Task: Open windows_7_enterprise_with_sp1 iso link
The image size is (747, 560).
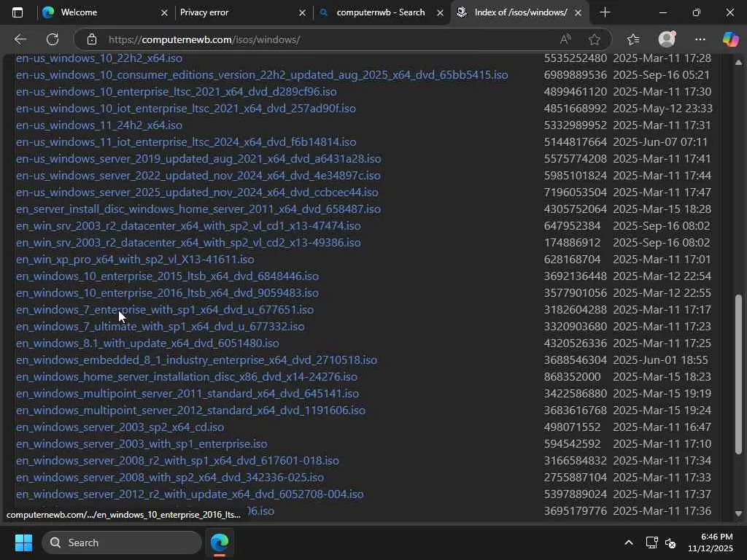Action: coord(165,310)
